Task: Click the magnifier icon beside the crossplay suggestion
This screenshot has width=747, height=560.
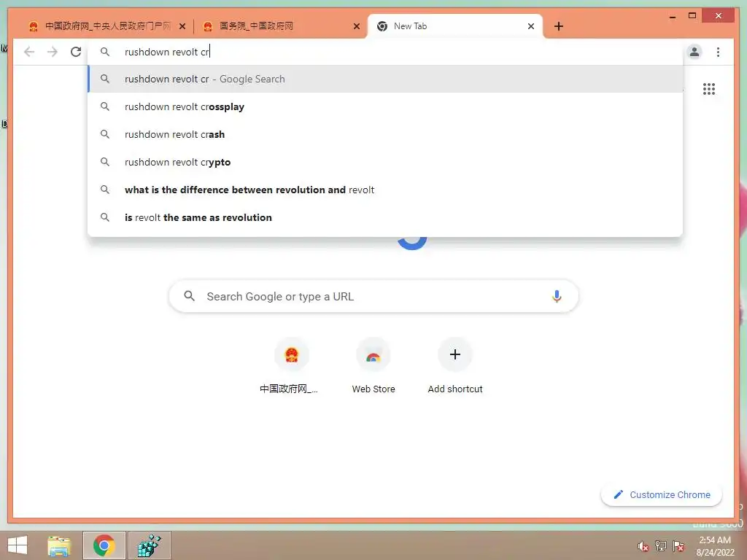Action: coord(105,106)
